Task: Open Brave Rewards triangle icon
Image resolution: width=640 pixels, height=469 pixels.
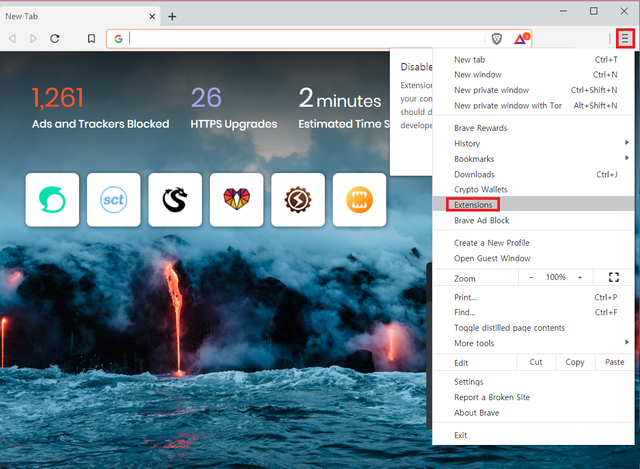Action: point(521,39)
